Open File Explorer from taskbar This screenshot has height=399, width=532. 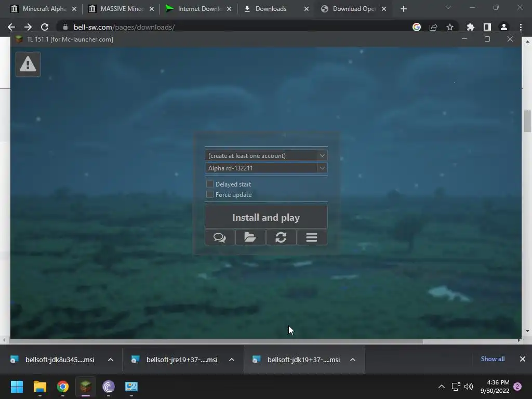[x=39, y=387]
